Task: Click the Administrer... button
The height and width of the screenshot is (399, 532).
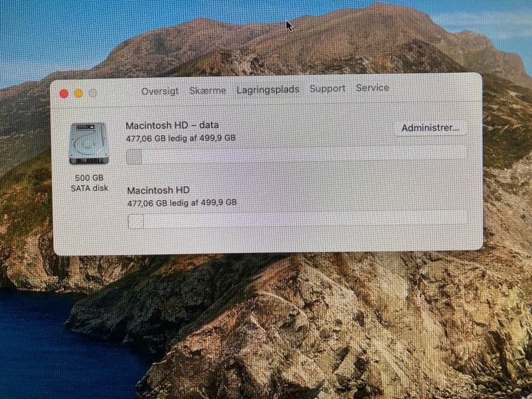Action: 430,128
